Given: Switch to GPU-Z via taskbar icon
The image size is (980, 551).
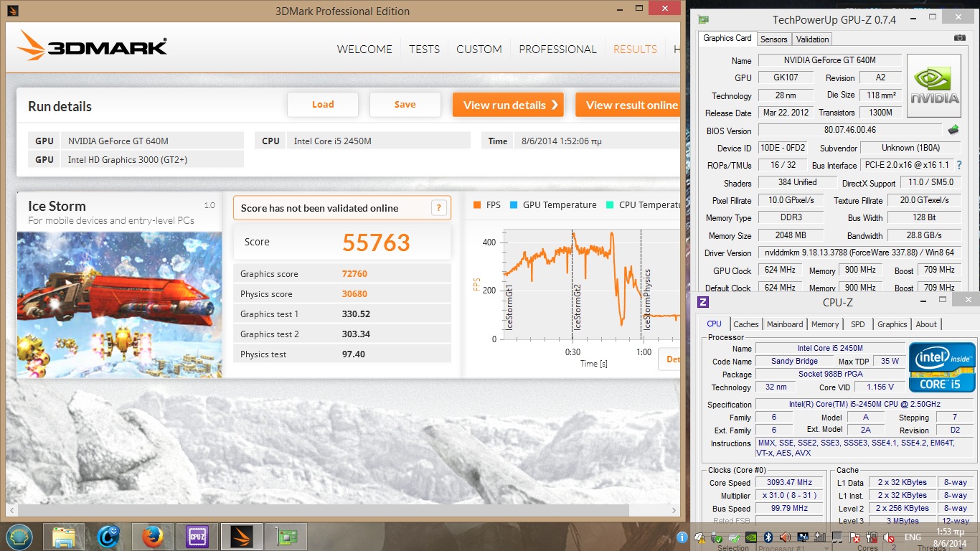Looking at the screenshot, I should 286,536.
